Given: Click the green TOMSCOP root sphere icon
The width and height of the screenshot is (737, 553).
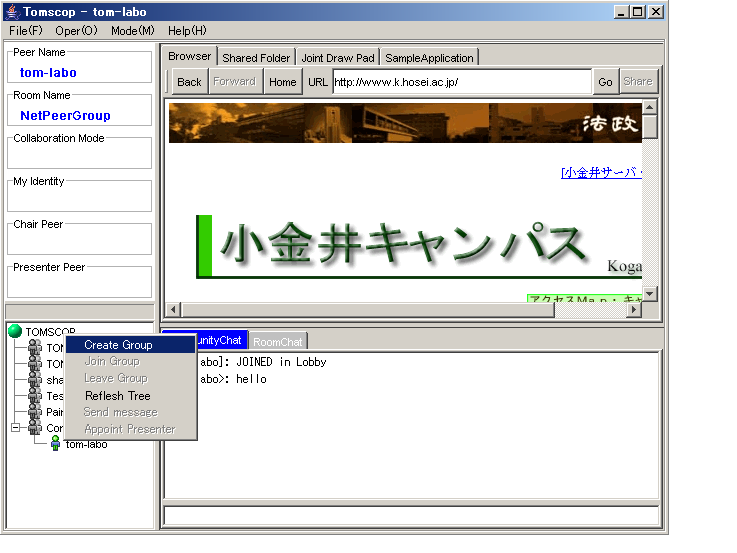Looking at the screenshot, I should pos(15,331).
